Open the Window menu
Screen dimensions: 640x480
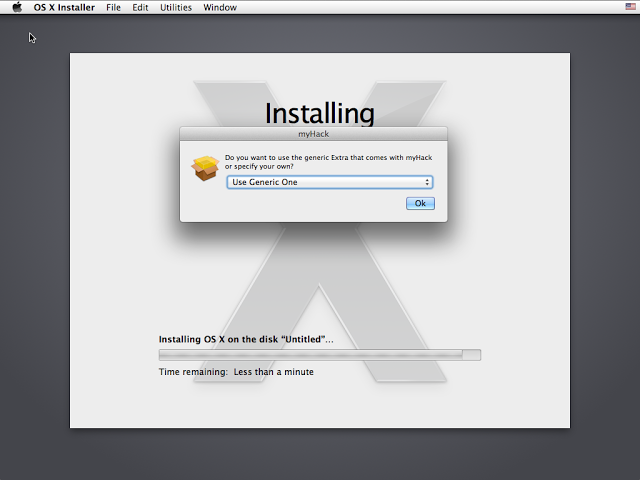[220, 7]
